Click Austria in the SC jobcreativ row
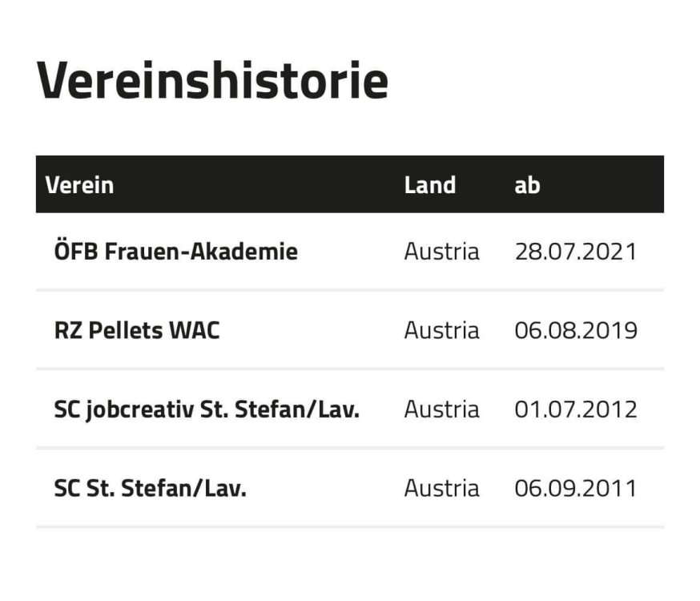 pyautogui.click(x=441, y=409)
